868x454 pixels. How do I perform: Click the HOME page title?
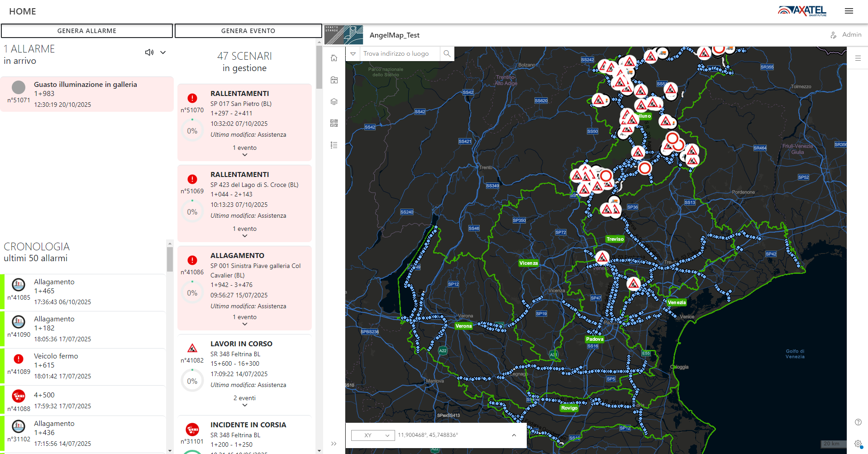pos(23,11)
